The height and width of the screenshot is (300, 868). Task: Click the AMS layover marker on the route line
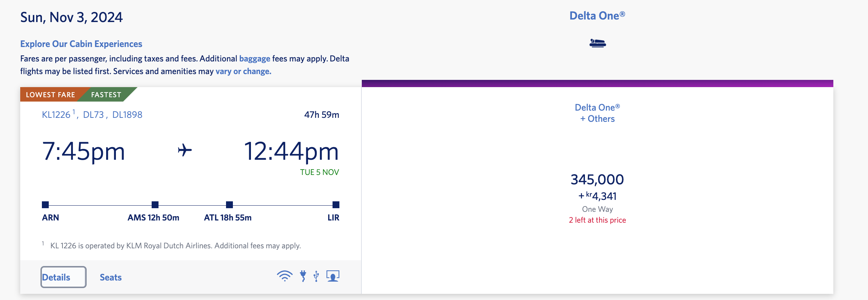pos(155,205)
